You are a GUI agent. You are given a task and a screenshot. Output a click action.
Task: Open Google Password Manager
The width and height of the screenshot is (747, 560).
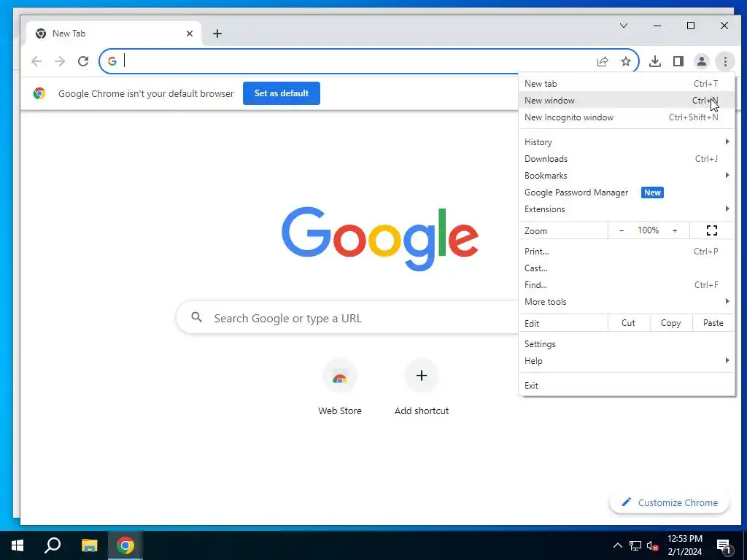point(627,192)
